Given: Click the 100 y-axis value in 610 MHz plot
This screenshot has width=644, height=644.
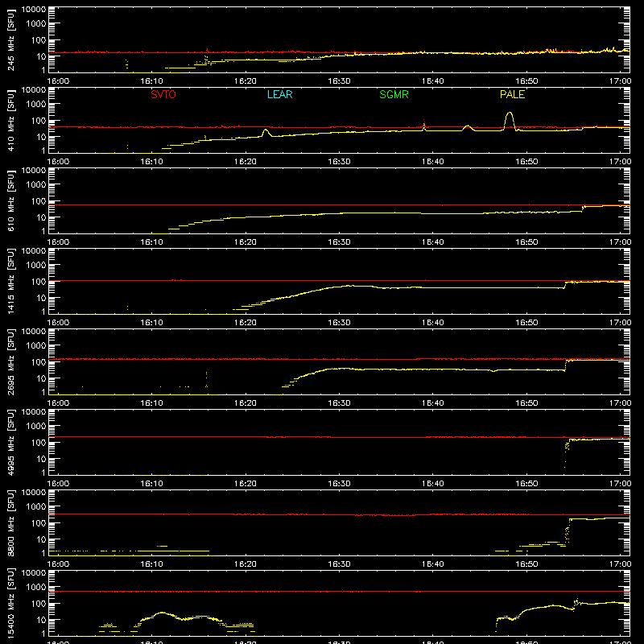Looking at the screenshot, I should [x=38, y=201].
